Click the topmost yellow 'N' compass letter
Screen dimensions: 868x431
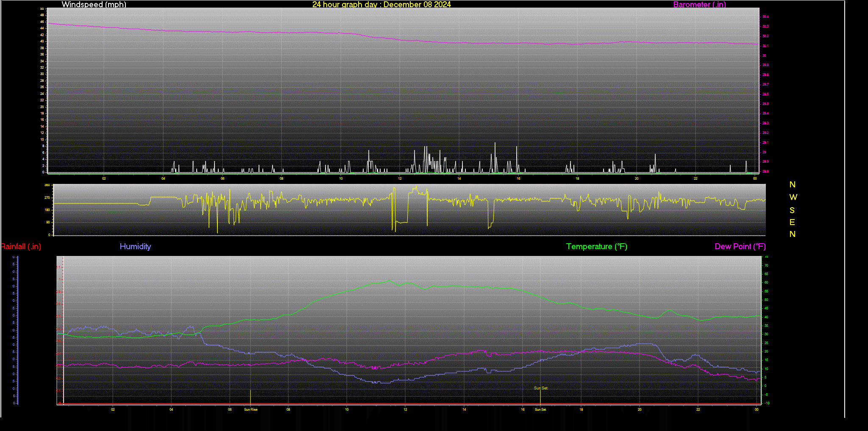point(792,184)
